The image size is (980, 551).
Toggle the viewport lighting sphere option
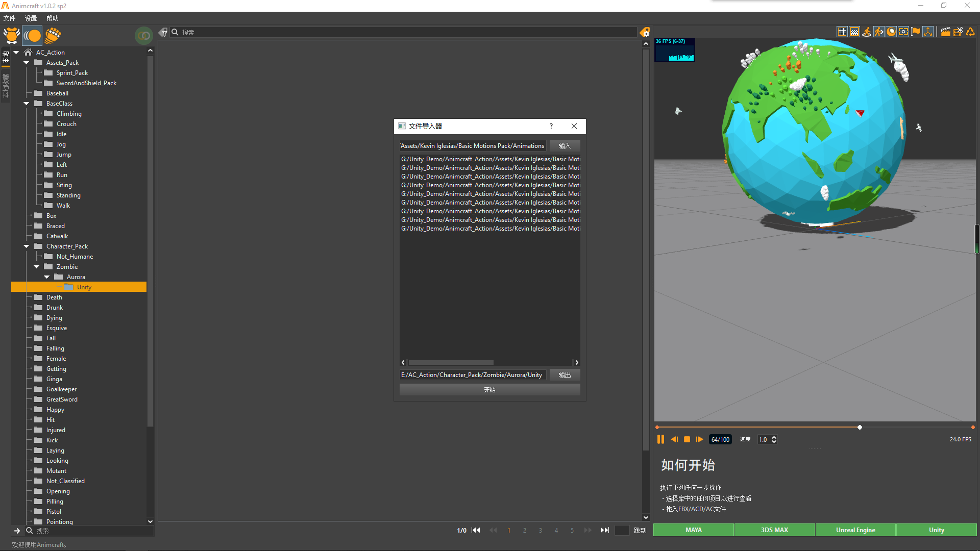click(891, 32)
